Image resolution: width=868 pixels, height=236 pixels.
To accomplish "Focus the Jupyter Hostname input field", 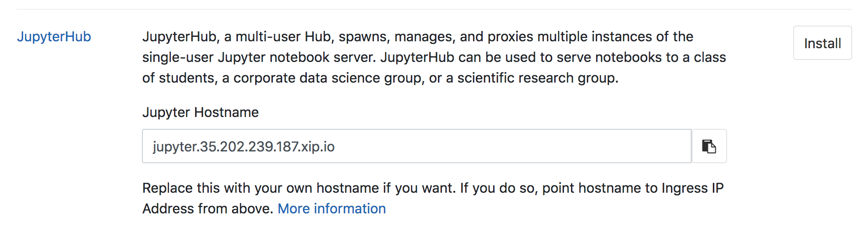I will (417, 146).
